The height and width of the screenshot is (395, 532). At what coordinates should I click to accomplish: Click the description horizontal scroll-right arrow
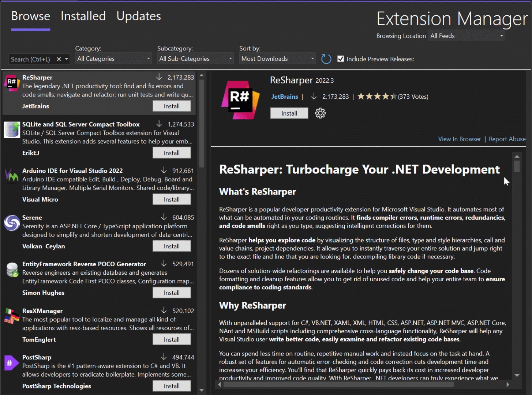tap(507, 384)
